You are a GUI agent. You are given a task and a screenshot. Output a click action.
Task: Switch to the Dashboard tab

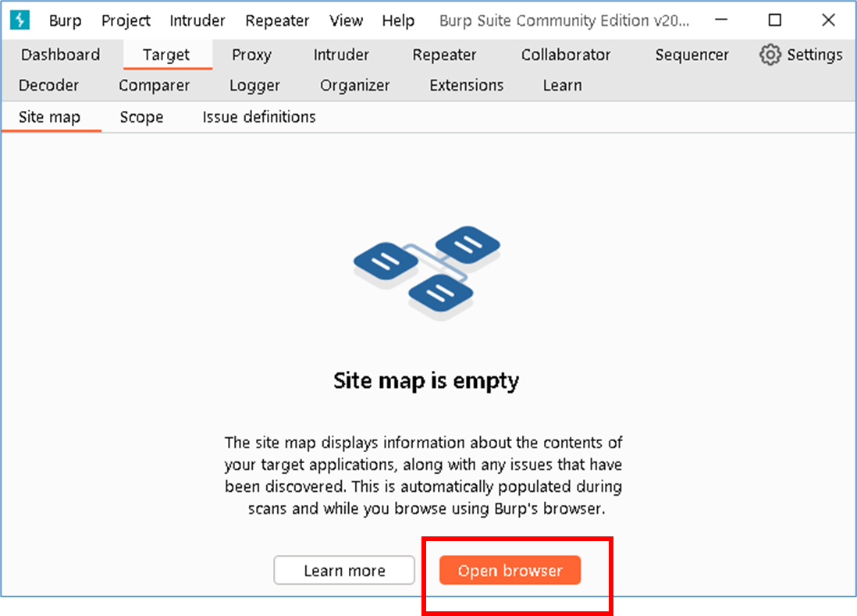[61, 55]
